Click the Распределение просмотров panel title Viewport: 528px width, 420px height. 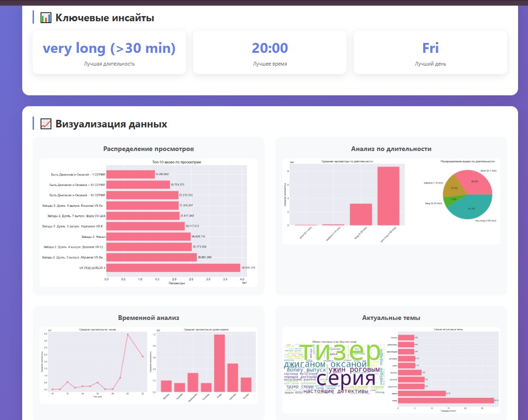pyautogui.click(x=148, y=149)
